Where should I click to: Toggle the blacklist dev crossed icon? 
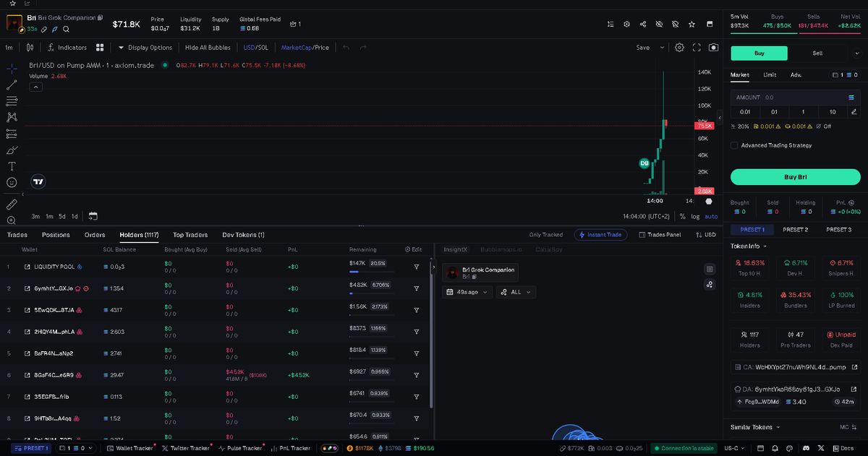tap(675, 24)
